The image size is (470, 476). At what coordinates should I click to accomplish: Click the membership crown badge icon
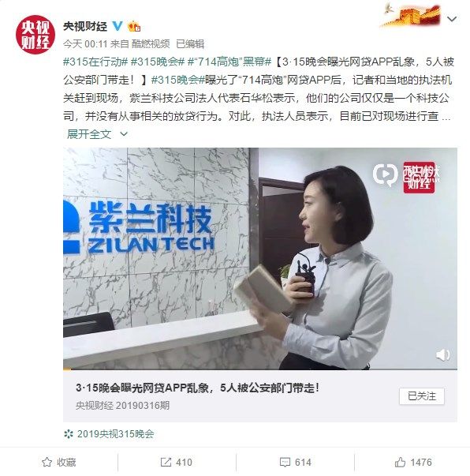coord(134,27)
